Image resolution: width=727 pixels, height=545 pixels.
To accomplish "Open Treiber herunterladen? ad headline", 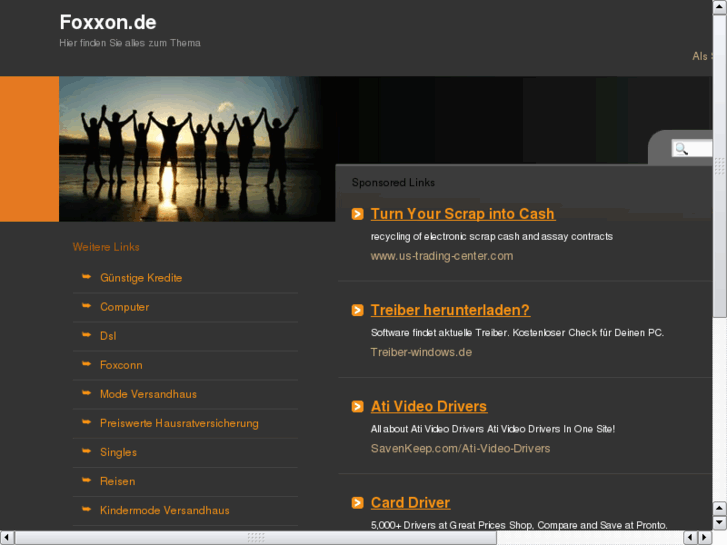I will pyautogui.click(x=450, y=310).
